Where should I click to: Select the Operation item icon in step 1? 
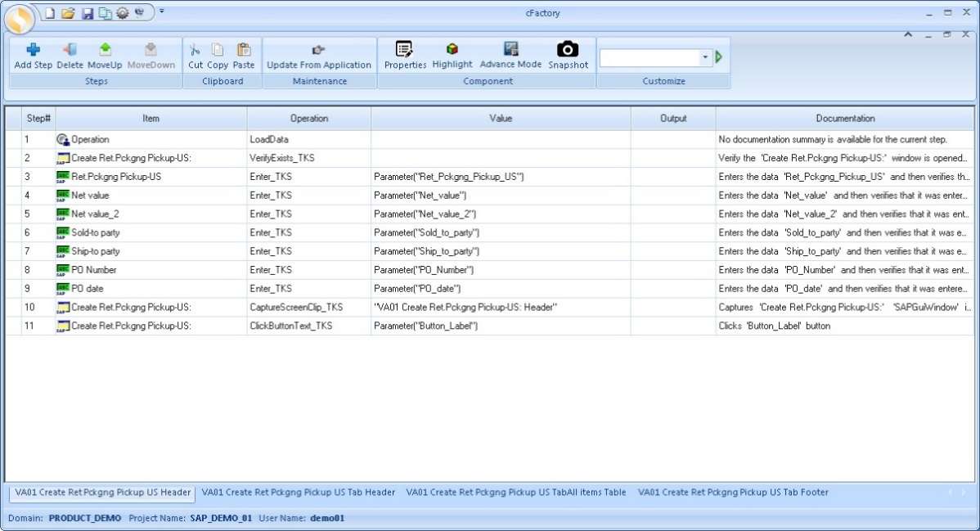(x=62, y=139)
